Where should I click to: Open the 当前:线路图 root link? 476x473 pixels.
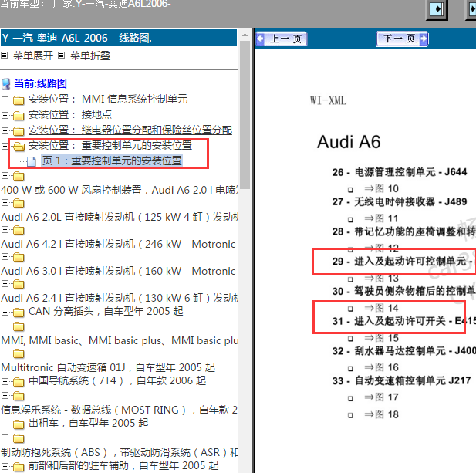[41, 83]
